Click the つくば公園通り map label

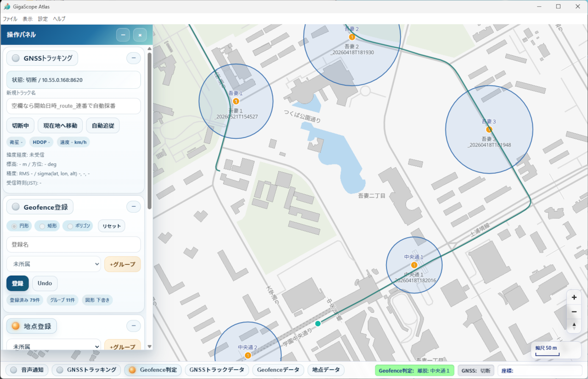click(x=302, y=116)
